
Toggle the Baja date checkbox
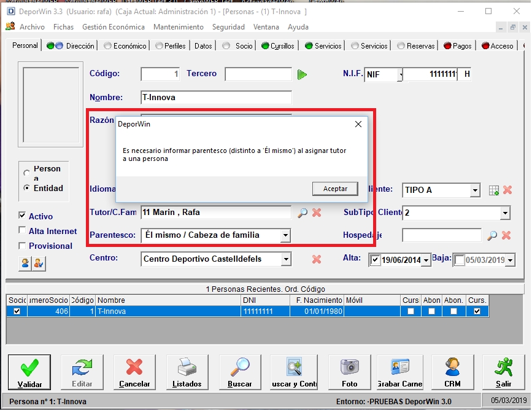coord(459,260)
